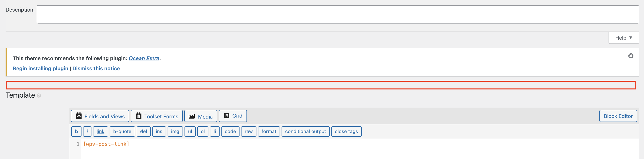Dismiss the plugin notice using the X icon
The height and width of the screenshot is (159, 644).
pos(631,56)
